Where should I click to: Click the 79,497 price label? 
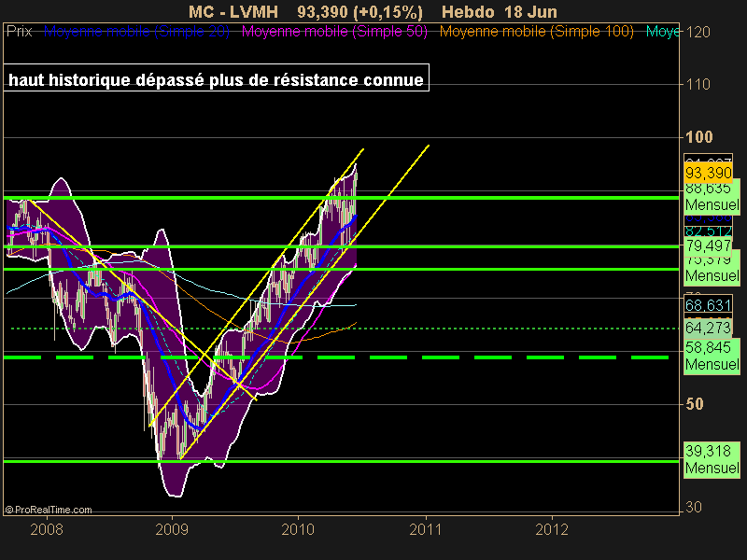(709, 245)
